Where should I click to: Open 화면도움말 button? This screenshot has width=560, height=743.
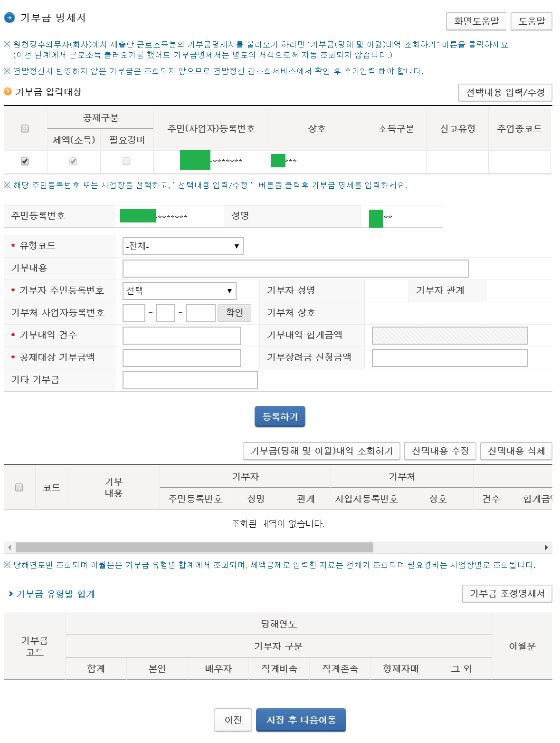click(476, 21)
